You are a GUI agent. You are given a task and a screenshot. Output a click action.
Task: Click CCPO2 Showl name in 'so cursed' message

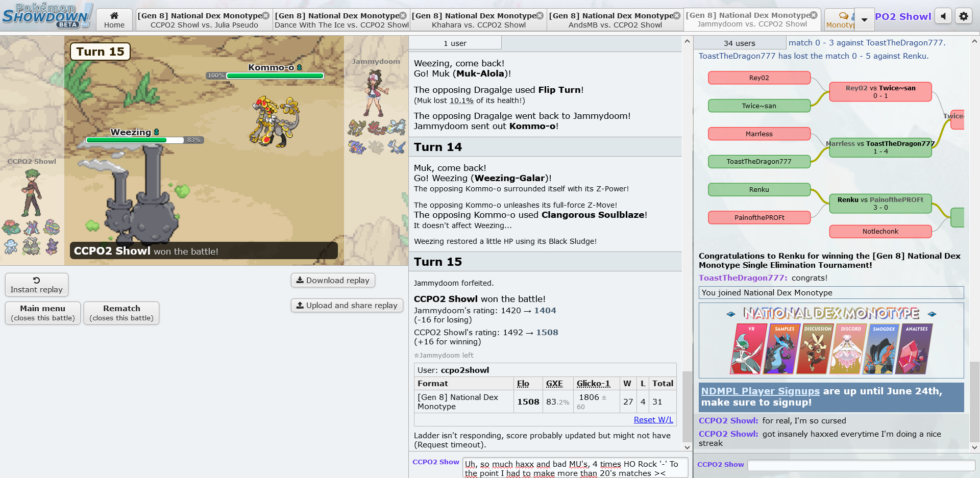(x=728, y=420)
